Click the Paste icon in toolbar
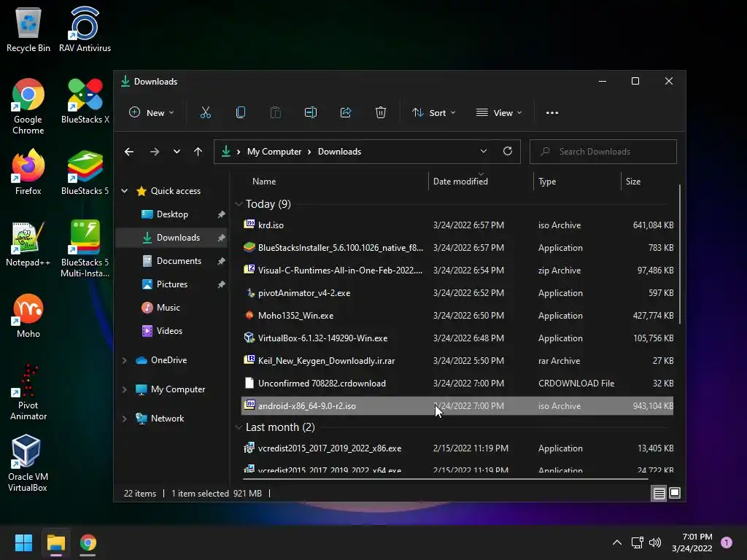747x560 pixels. pos(275,113)
